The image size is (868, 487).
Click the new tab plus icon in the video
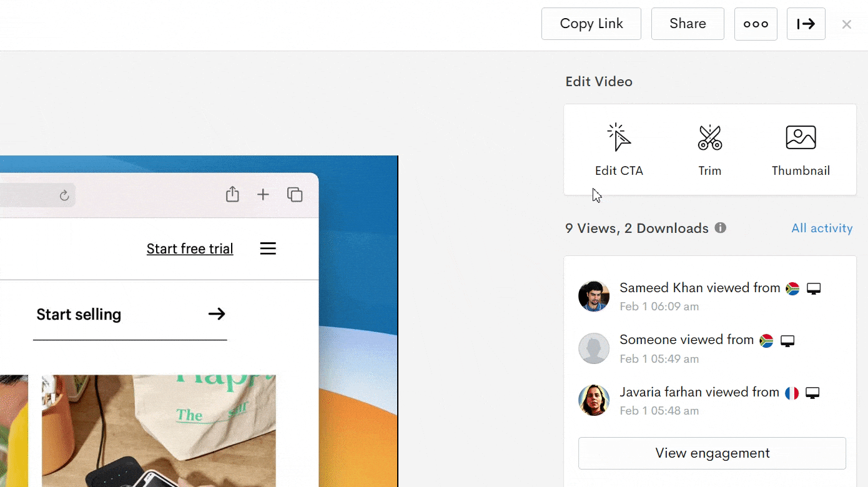tap(264, 194)
